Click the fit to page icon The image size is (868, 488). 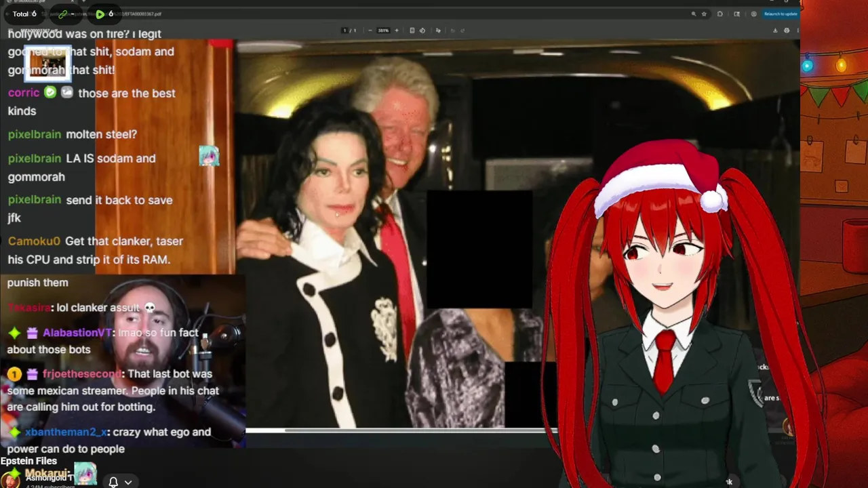412,30
